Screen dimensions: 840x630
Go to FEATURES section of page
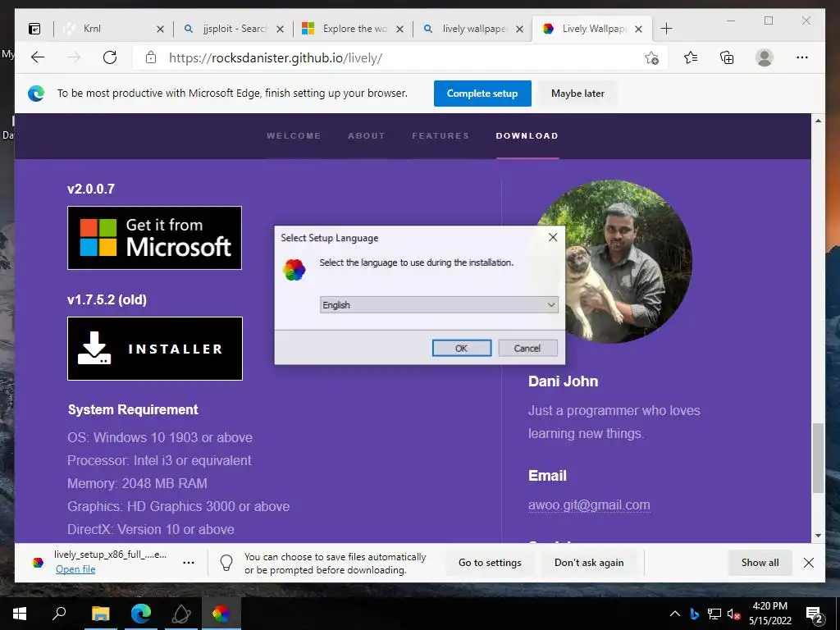441,136
